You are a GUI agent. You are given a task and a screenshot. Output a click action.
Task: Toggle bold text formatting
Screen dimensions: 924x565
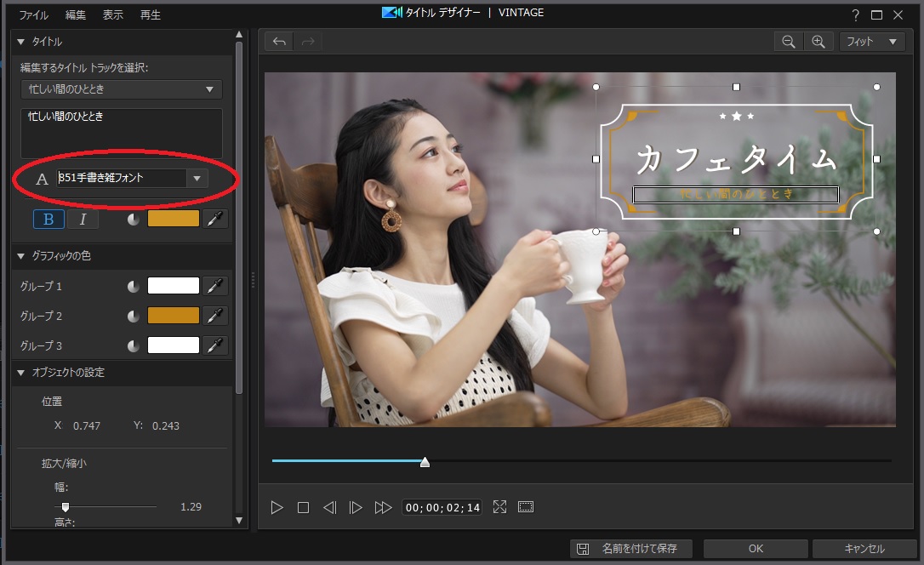click(x=48, y=219)
